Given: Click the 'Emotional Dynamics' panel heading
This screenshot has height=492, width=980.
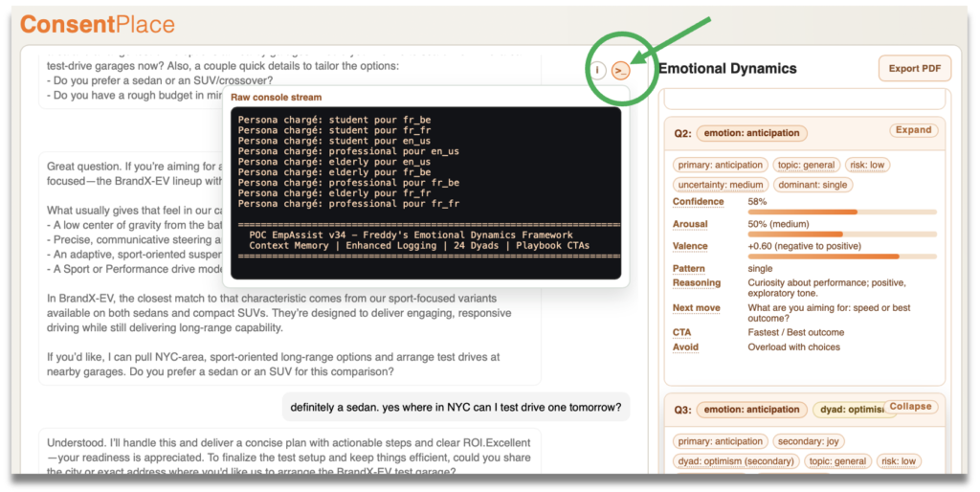Looking at the screenshot, I should (x=727, y=69).
